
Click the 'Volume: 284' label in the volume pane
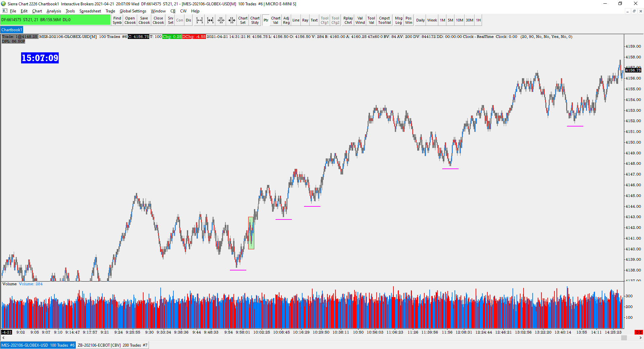point(31,284)
